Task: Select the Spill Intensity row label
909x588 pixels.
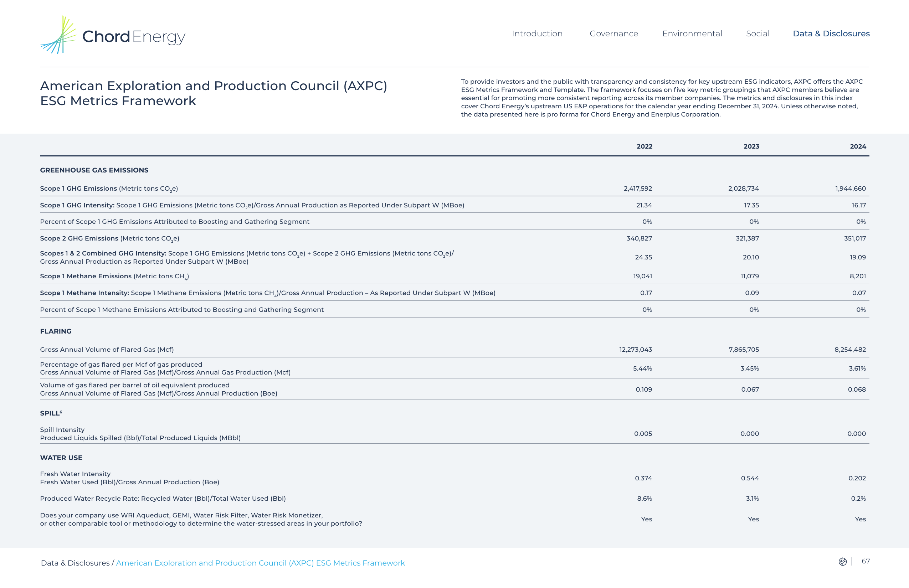Action: tap(140, 434)
